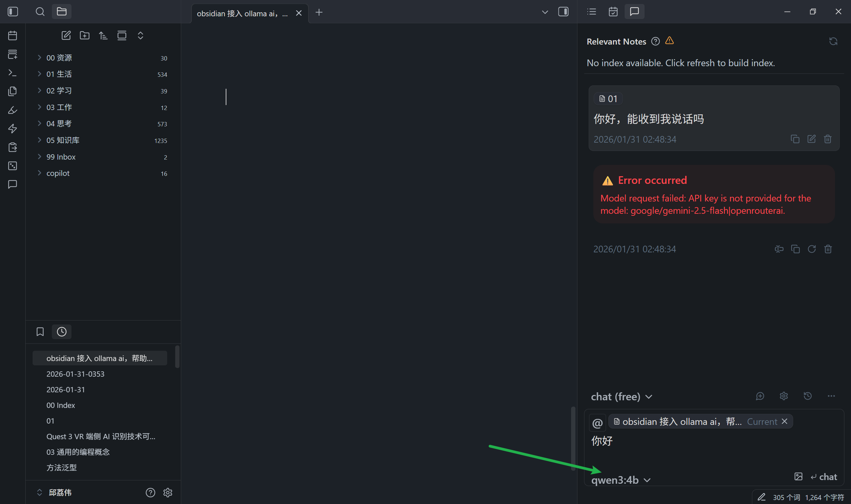Switch to bookmarks view in bottom-left panel

point(40,331)
